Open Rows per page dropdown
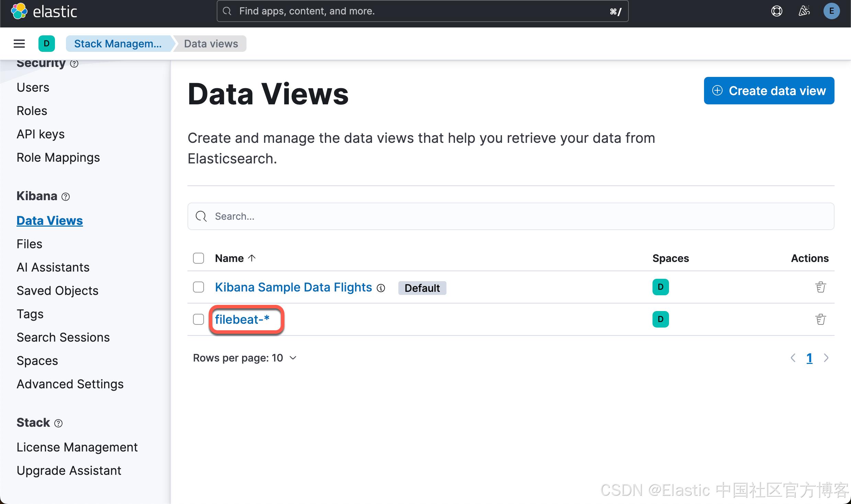Screen dimensions: 851x504 tap(245, 358)
